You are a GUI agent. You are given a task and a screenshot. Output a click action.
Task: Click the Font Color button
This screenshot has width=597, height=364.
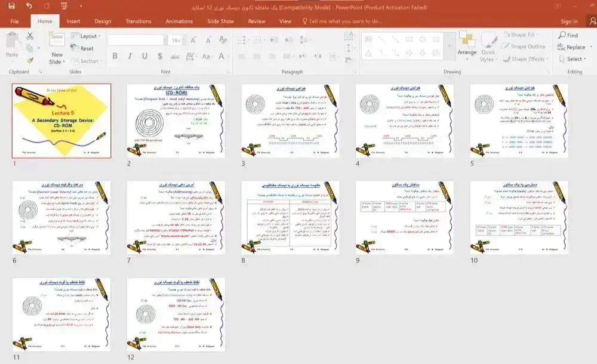[221, 56]
